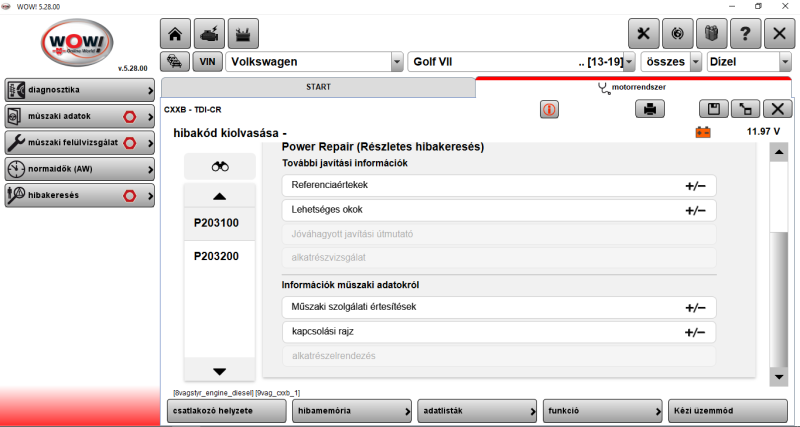Viewport: 800px width, 427px height.
Task: Open the műszaki adatok menu
Action: point(80,117)
